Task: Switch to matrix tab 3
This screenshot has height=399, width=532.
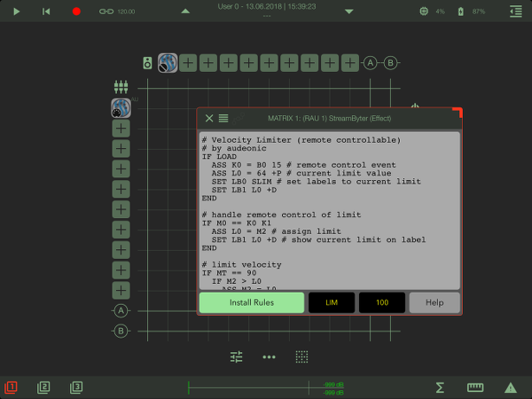Action: click(x=76, y=387)
